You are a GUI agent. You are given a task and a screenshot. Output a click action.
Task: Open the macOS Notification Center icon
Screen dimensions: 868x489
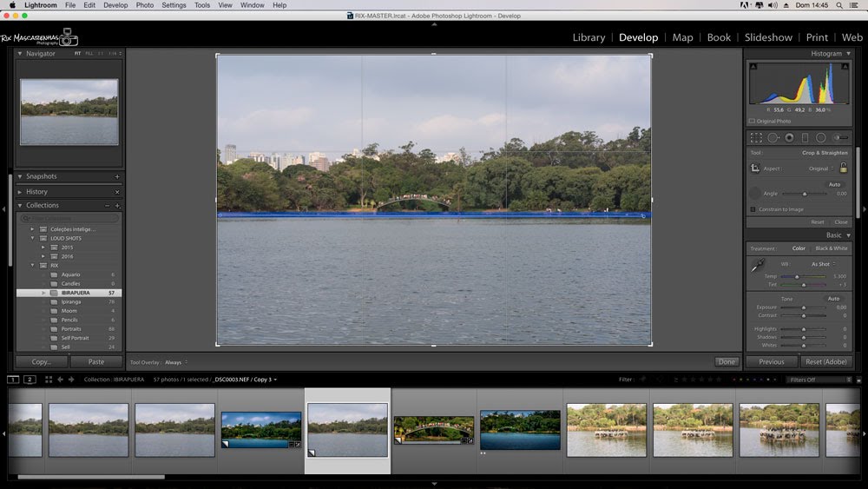(x=854, y=5)
